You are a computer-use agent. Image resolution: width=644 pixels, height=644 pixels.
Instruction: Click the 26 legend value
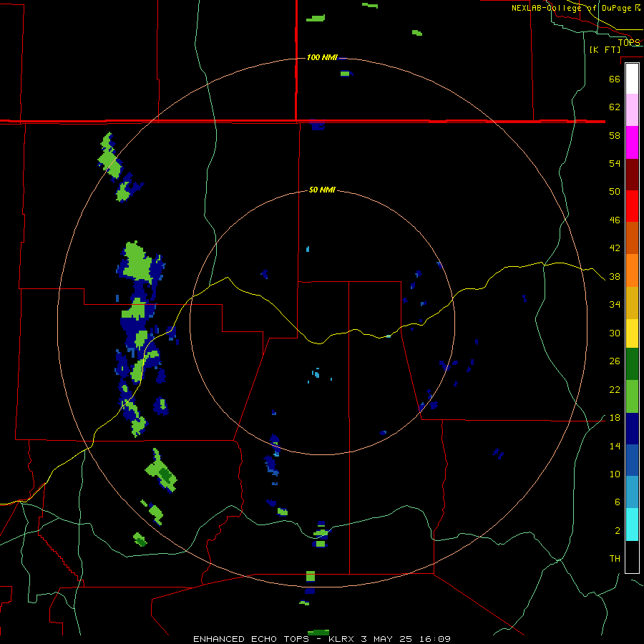pyautogui.click(x=615, y=361)
